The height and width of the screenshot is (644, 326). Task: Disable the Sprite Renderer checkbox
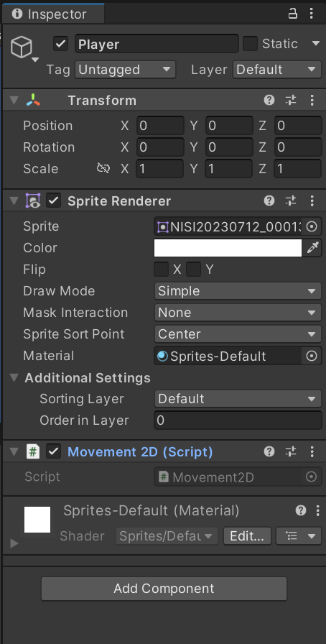[x=53, y=201]
